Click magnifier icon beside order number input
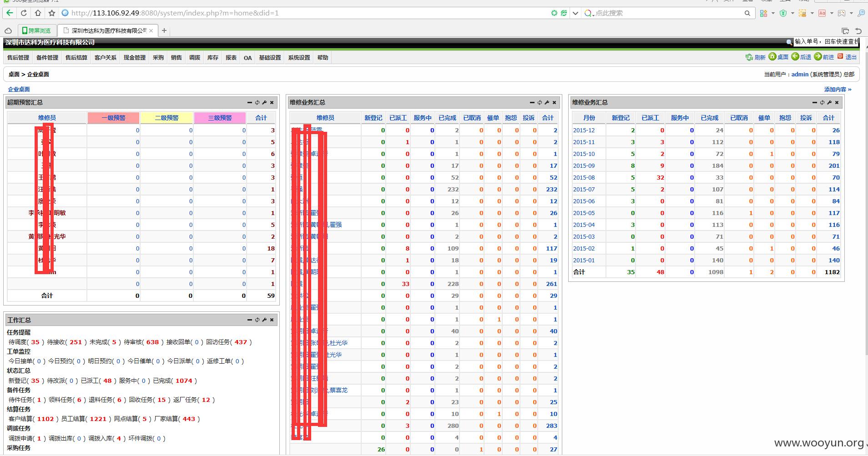Viewport: 868px width, 456px height. point(789,42)
